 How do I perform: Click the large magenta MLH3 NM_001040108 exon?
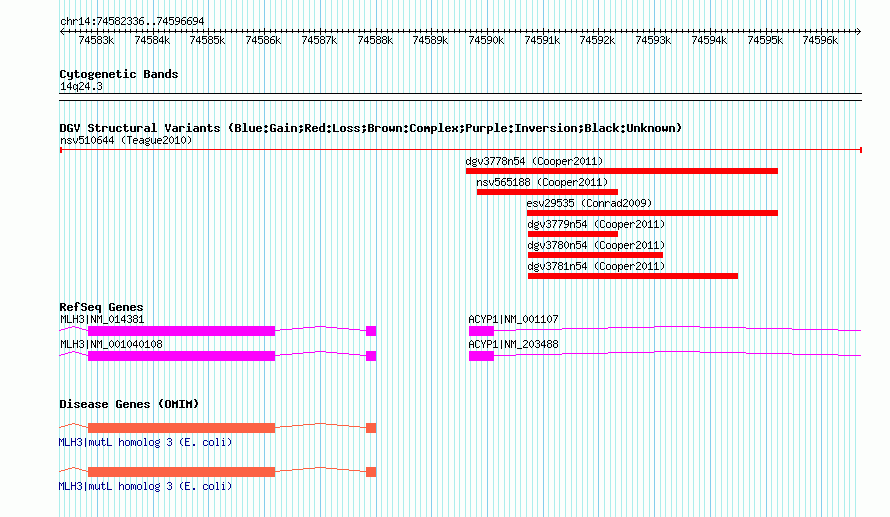click(x=182, y=356)
